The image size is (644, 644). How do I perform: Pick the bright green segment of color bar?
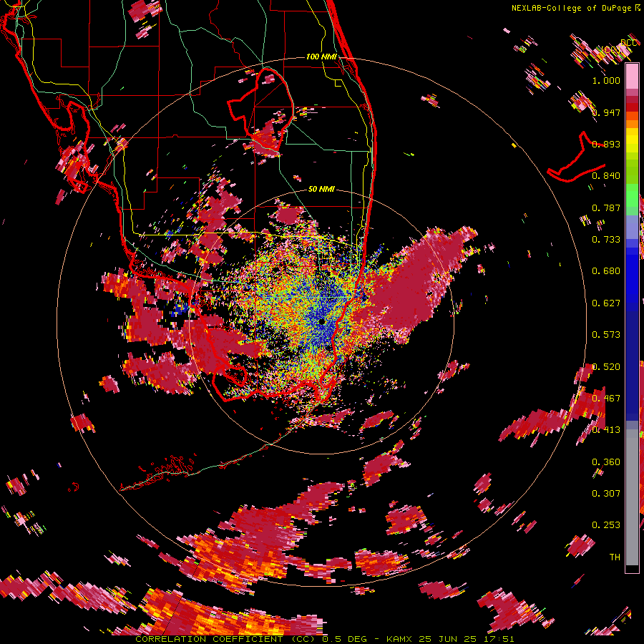(x=632, y=195)
